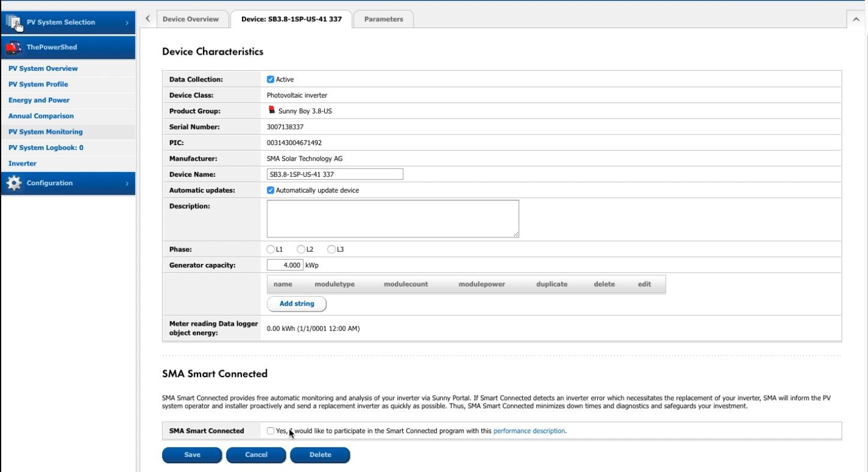Click the Description text area
The height and width of the screenshot is (472, 868).
[x=393, y=219]
